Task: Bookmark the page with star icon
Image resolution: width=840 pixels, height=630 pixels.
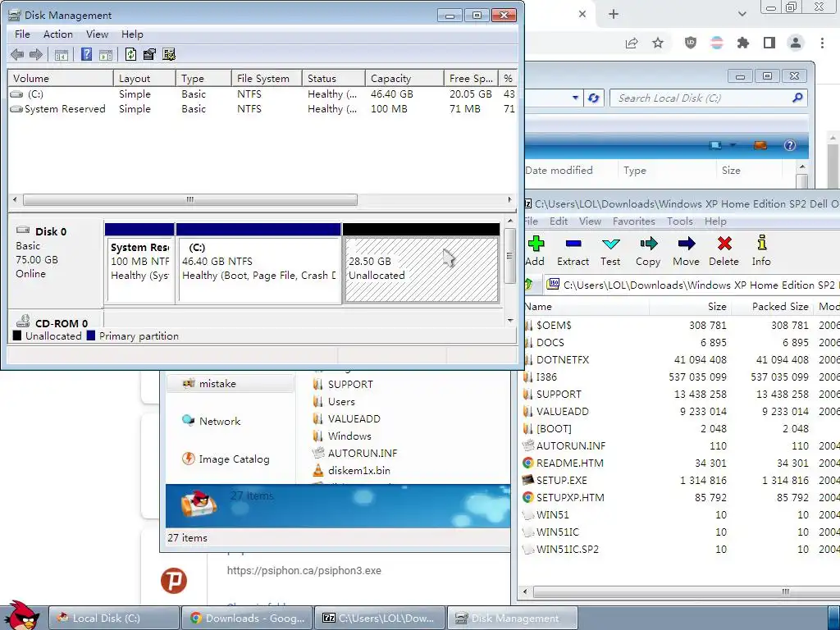Action: click(x=658, y=43)
